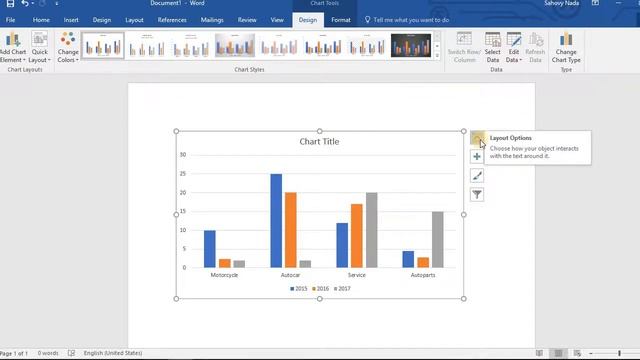Switch to the Review tab
The height and width of the screenshot is (360, 640).
pos(247,20)
